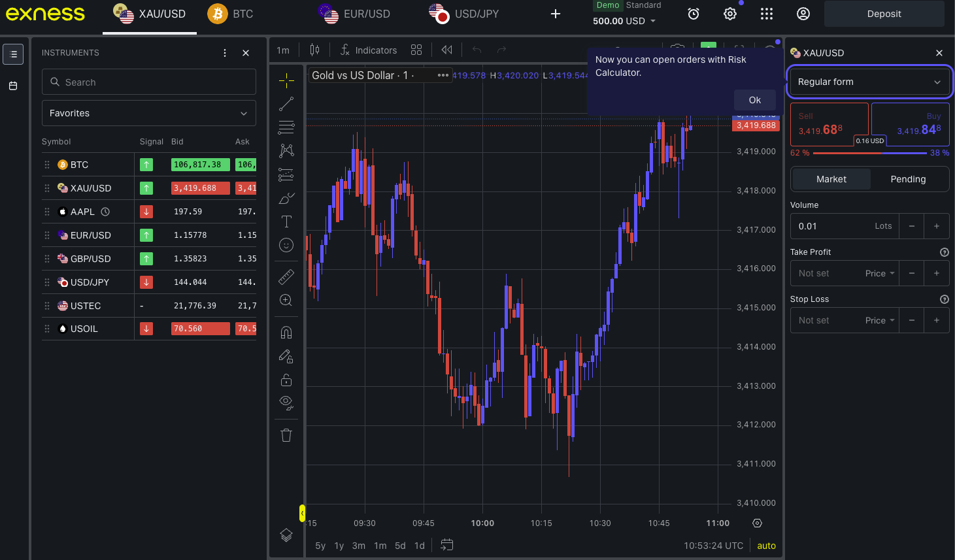The image size is (955, 560).
Task: Open the apps grid menu
Action: coord(767,14)
